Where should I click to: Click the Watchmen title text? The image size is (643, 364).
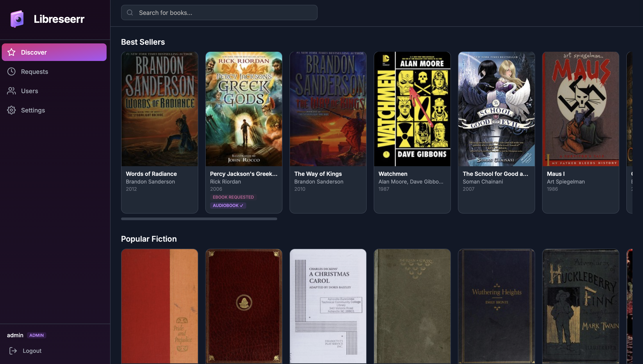(x=393, y=174)
